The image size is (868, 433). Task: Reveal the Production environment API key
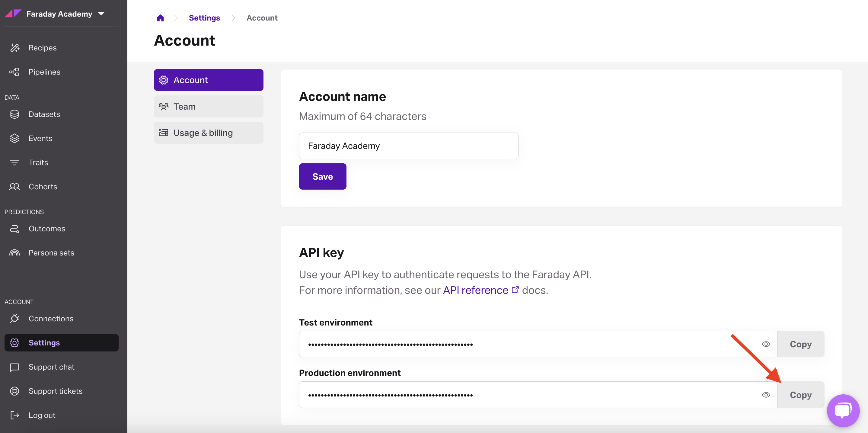(x=766, y=395)
